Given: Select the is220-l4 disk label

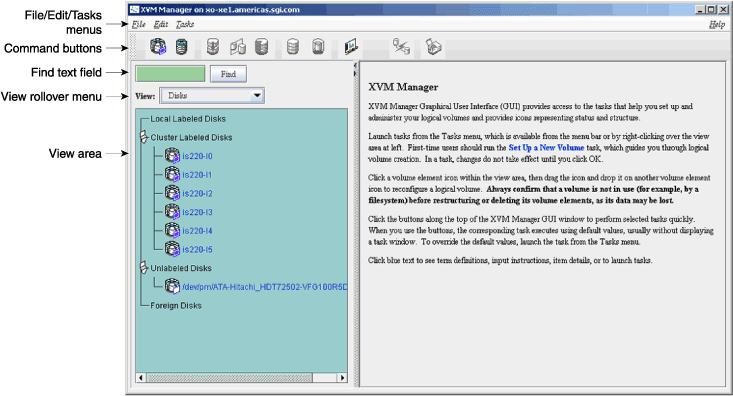Looking at the screenshot, I should (x=197, y=231).
